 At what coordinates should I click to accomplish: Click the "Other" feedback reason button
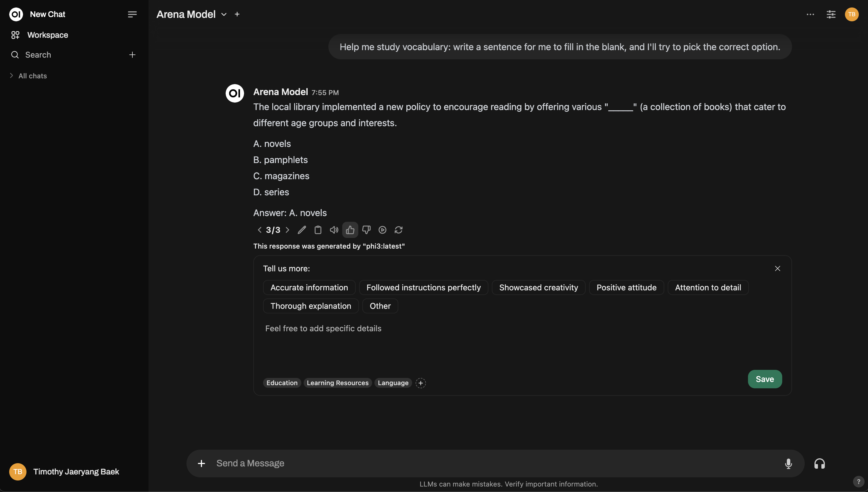pyautogui.click(x=380, y=306)
